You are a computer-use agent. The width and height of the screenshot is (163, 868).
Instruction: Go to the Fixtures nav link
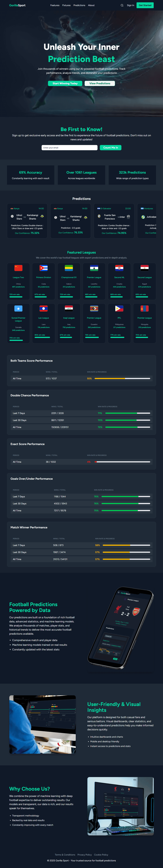(66, 5)
